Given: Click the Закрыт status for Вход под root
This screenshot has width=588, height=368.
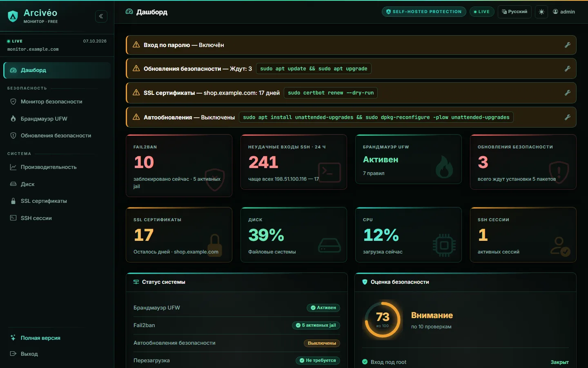Looking at the screenshot, I should [559, 362].
